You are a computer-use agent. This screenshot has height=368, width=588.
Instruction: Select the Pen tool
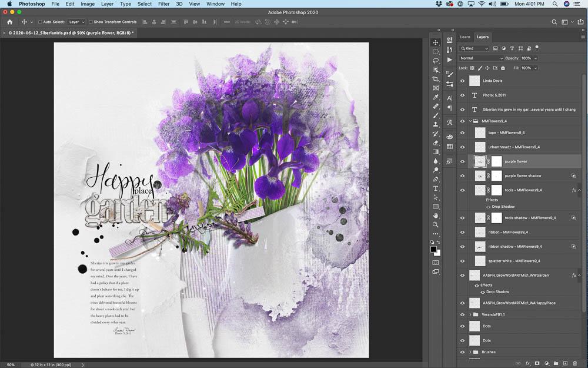[x=435, y=179]
